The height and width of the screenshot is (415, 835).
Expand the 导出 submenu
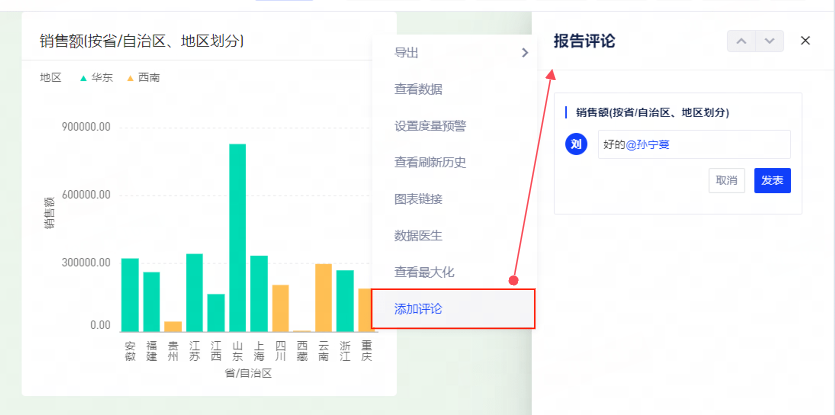tap(455, 52)
